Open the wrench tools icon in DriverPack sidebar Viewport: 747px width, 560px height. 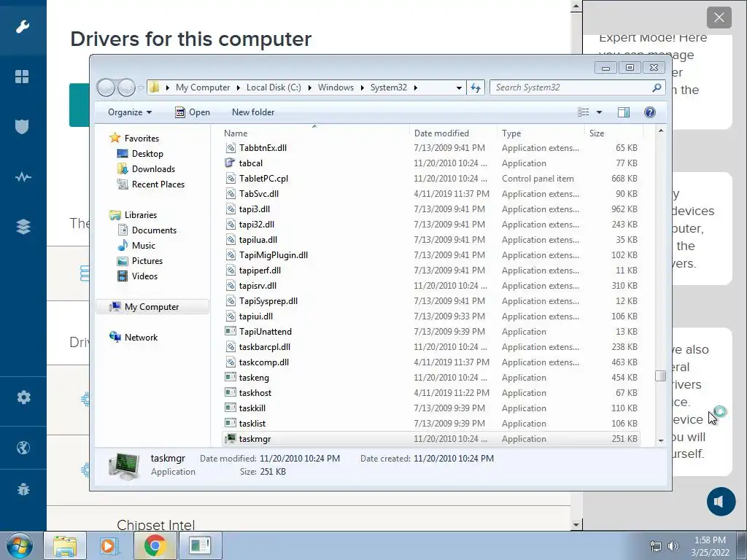point(23,27)
